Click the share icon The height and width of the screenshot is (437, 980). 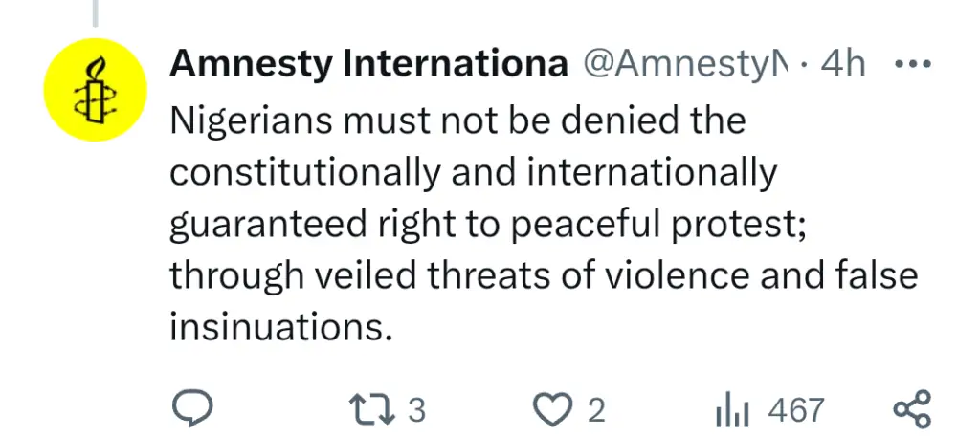click(x=910, y=409)
